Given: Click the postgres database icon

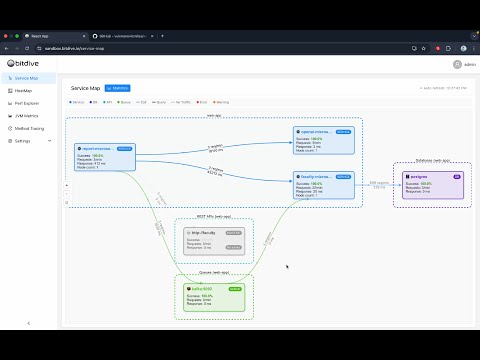Looking at the screenshot, I should click(x=407, y=177).
